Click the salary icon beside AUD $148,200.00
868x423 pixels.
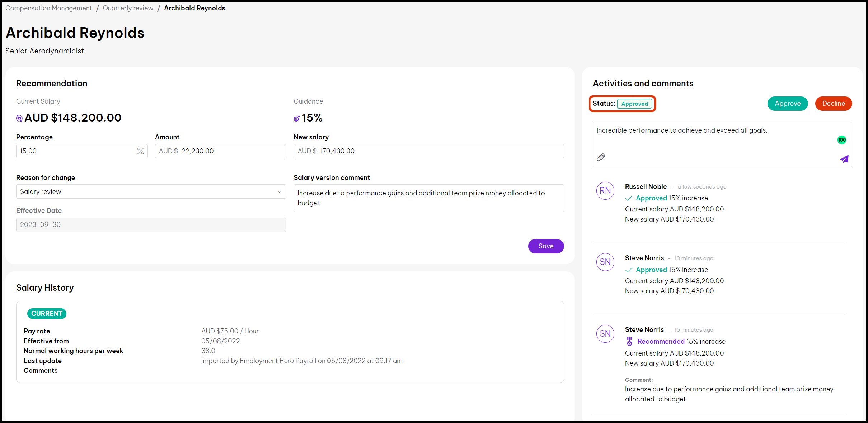[x=19, y=118]
